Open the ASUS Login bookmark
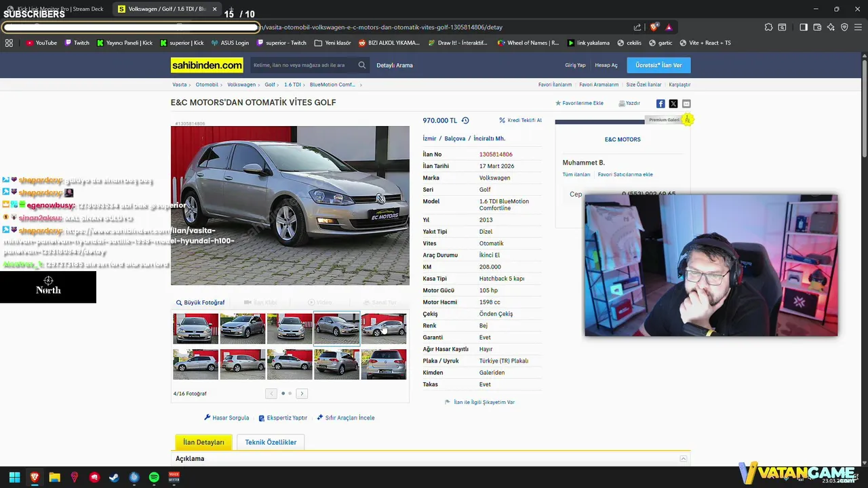 (230, 43)
